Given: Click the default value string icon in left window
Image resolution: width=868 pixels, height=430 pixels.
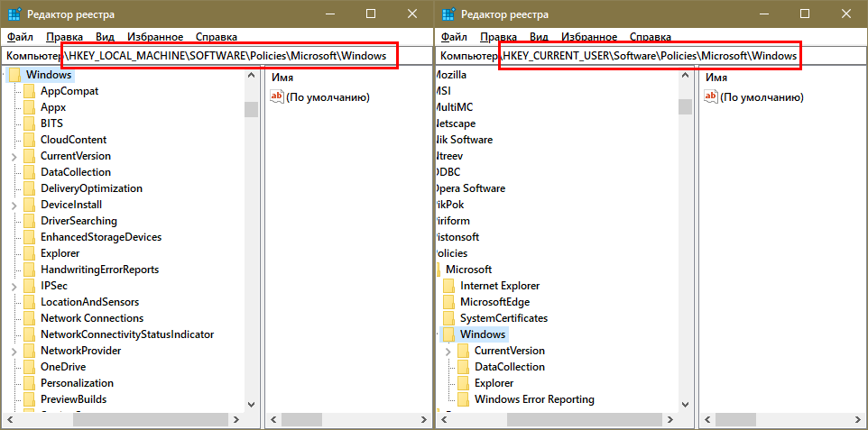Looking at the screenshot, I should [x=277, y=97].
